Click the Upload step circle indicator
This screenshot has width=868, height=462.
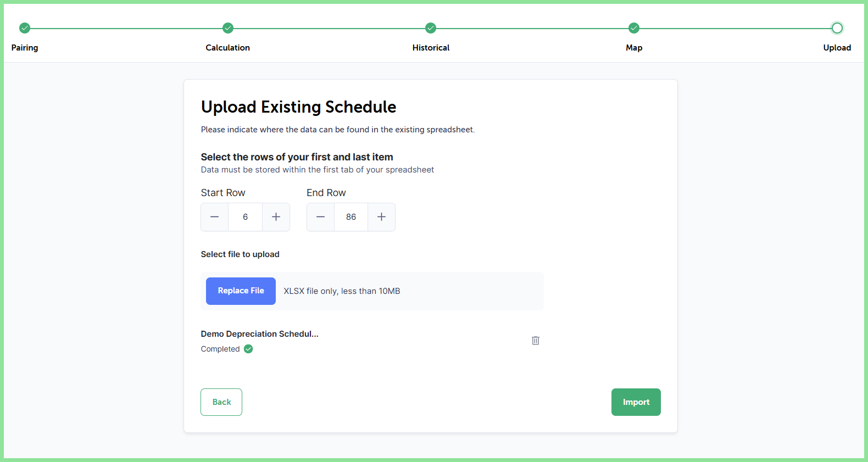(x=837, y=28)
